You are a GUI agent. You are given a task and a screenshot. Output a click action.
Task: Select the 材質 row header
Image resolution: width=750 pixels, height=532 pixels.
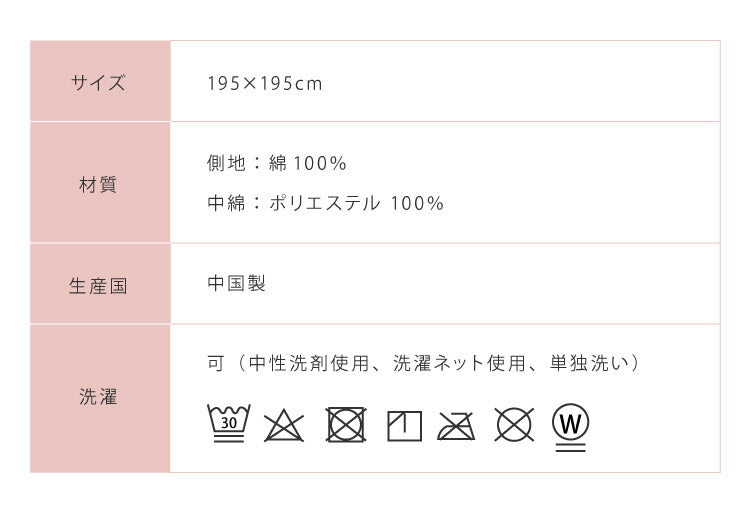pos(99,184)
